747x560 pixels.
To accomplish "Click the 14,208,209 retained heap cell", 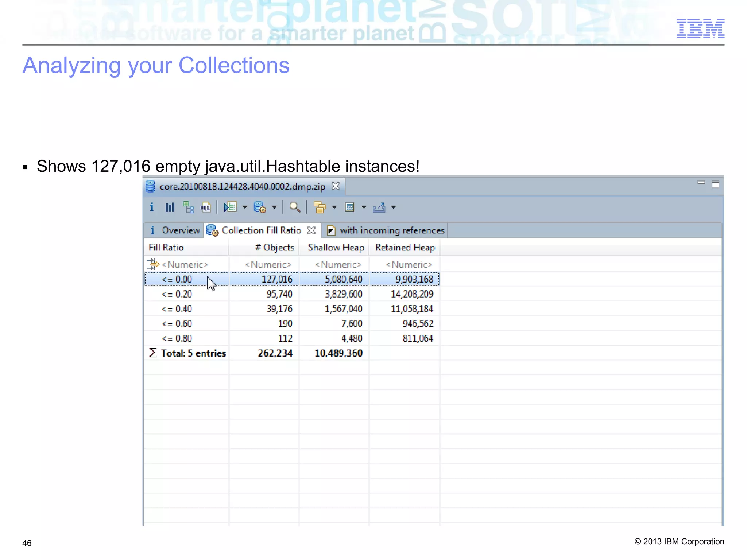I will click(x=412, y=294).
